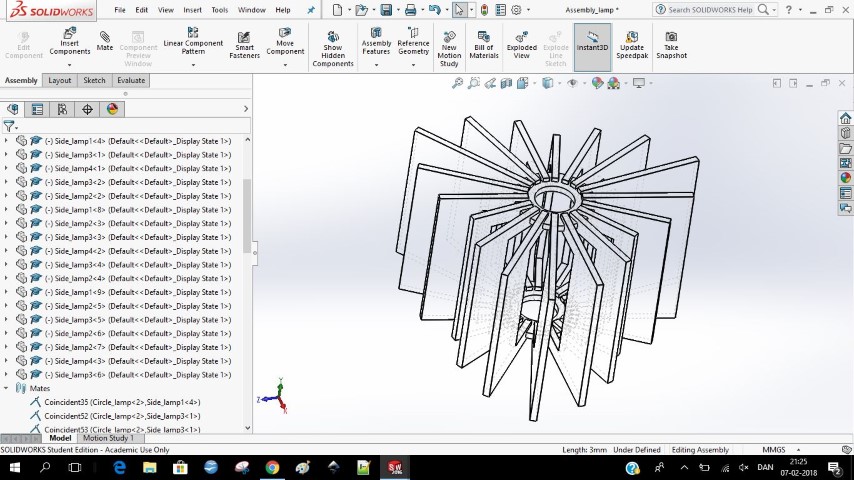Open the Tools menu

coord(219,10)
